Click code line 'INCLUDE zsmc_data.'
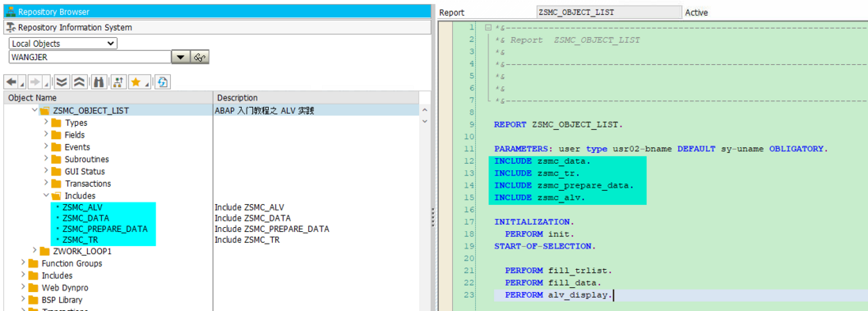The height and width of the screenshot is (311, 868). 542,161
